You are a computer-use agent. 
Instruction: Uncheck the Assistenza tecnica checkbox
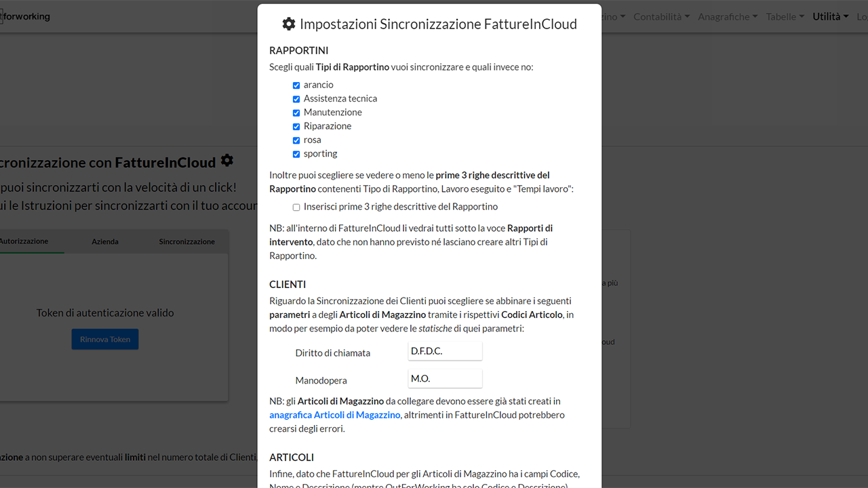[296, 99]
